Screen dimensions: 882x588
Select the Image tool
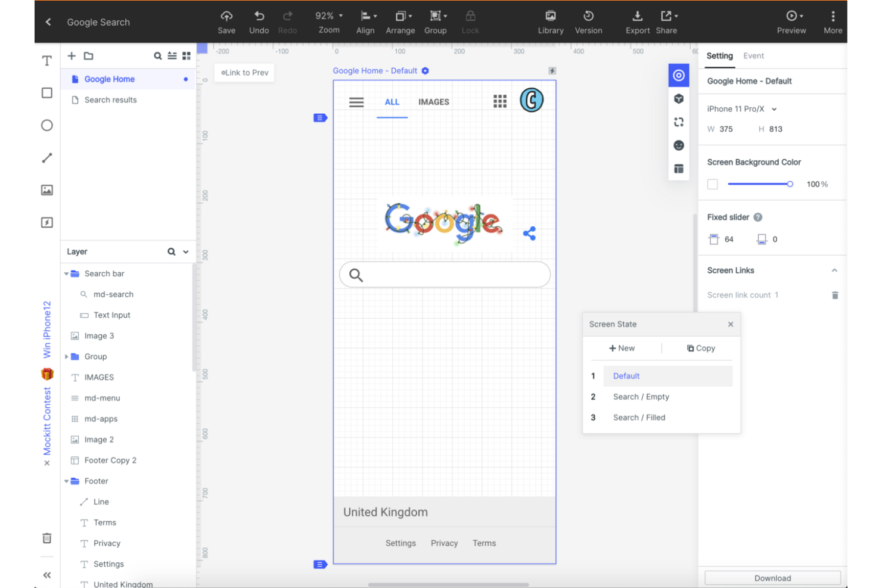point(47,190)
